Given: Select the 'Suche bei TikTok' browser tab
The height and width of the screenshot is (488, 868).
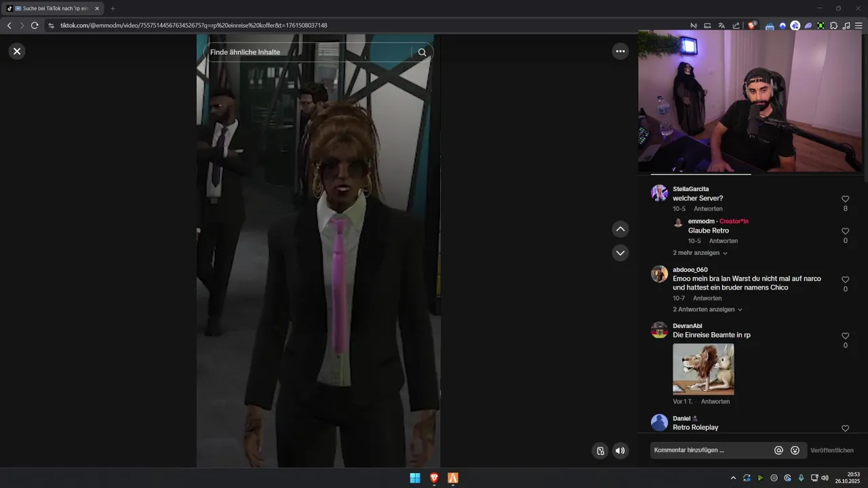Looking at the screenshot, I should click(x=54, y=8).
